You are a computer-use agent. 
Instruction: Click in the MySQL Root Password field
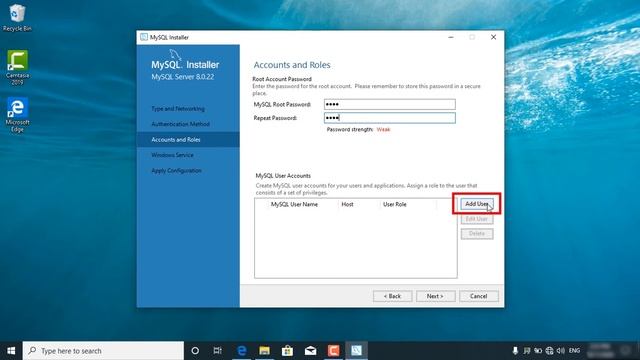click(x=390, y=104)
